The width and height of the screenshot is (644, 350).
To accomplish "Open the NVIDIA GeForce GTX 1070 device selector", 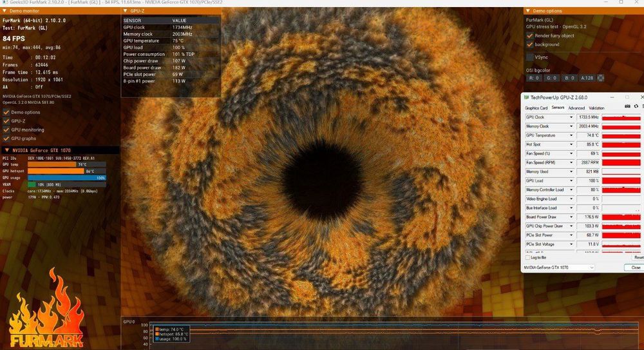I will pyautogui.click(x=558, y=267).
